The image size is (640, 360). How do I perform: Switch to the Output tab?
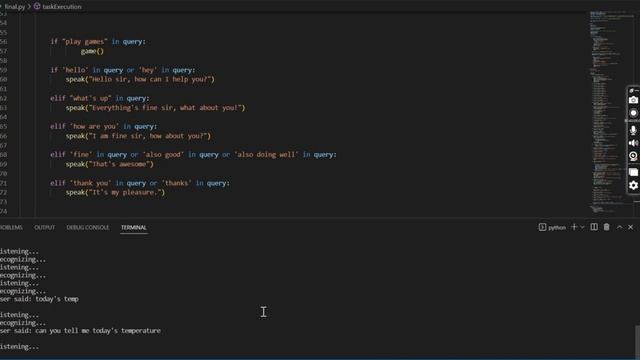tap(44, 227)
